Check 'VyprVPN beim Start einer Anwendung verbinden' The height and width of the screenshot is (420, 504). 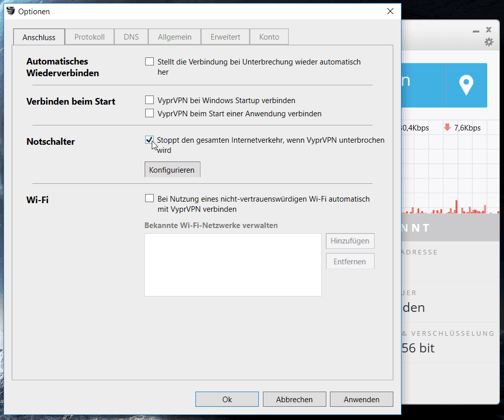click(149, 113)
